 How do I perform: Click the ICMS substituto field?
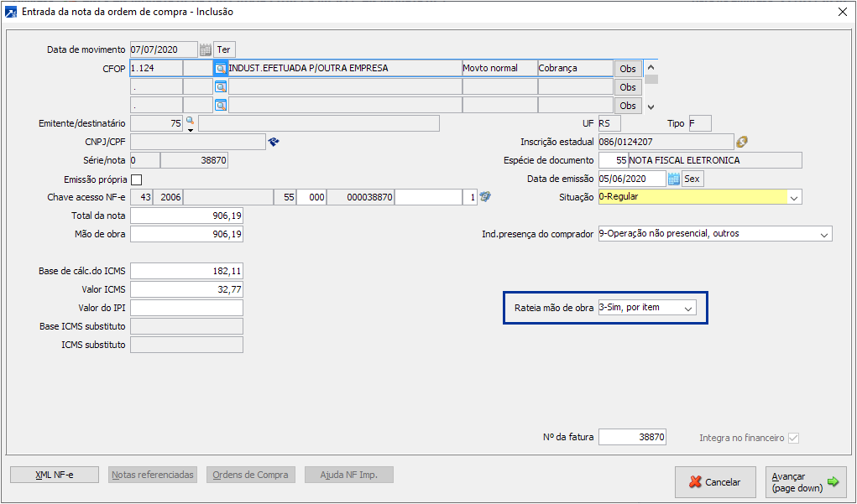(x=186, y=346)
